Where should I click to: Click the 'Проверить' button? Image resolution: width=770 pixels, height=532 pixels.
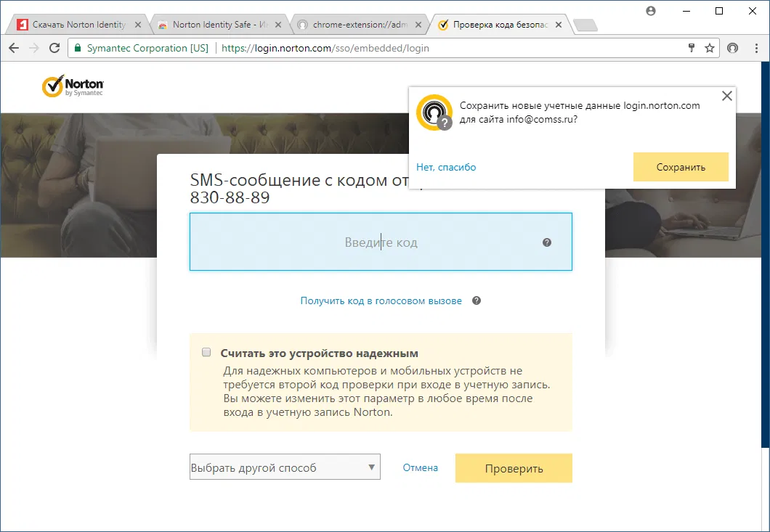[514, 468]
